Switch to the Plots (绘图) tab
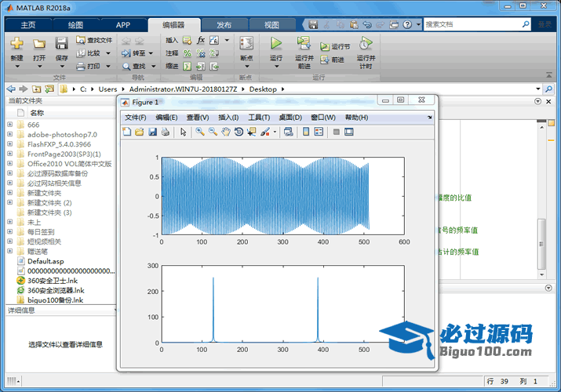 (x=75, y=24)
